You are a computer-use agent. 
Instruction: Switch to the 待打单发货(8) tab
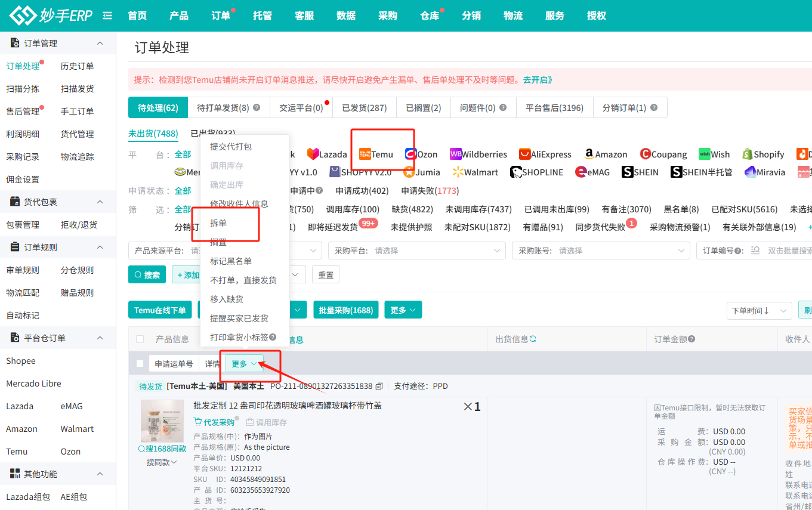229,107
